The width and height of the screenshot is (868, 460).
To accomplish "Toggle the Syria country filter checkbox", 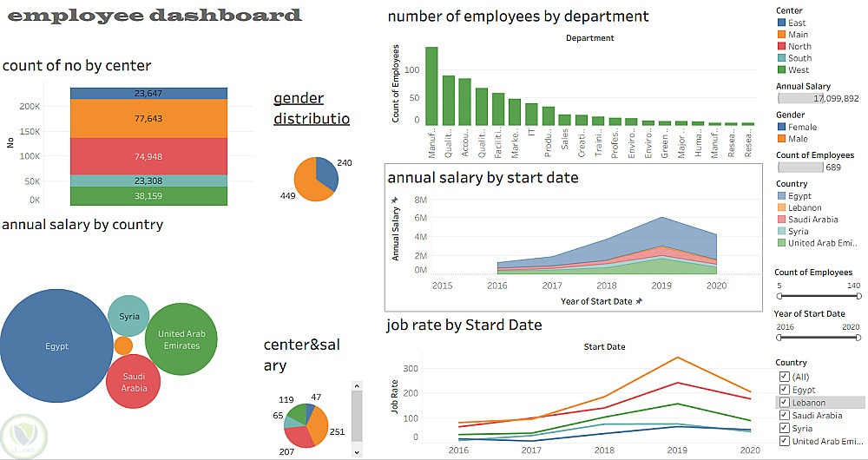I will tap(784, 428).
